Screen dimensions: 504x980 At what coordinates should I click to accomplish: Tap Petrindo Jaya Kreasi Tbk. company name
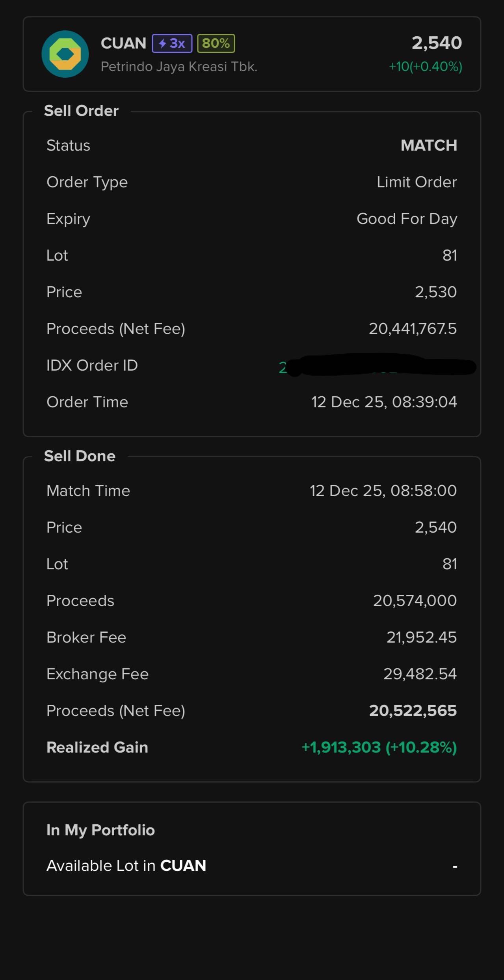coord(179,67)
